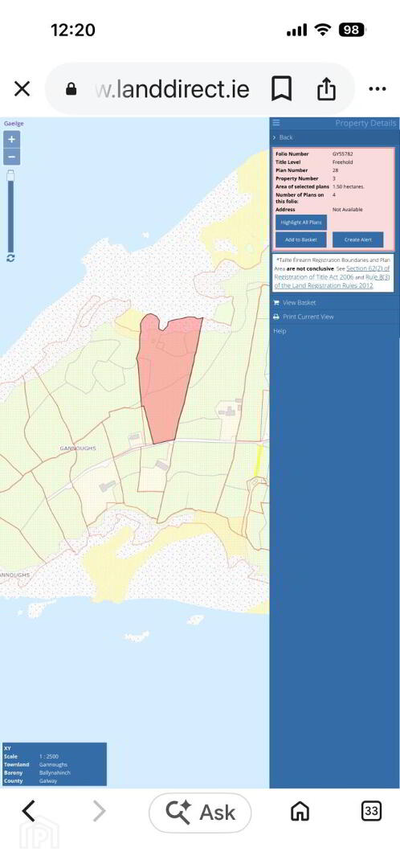Tap the browser bookmark icon

pos(282,88)
